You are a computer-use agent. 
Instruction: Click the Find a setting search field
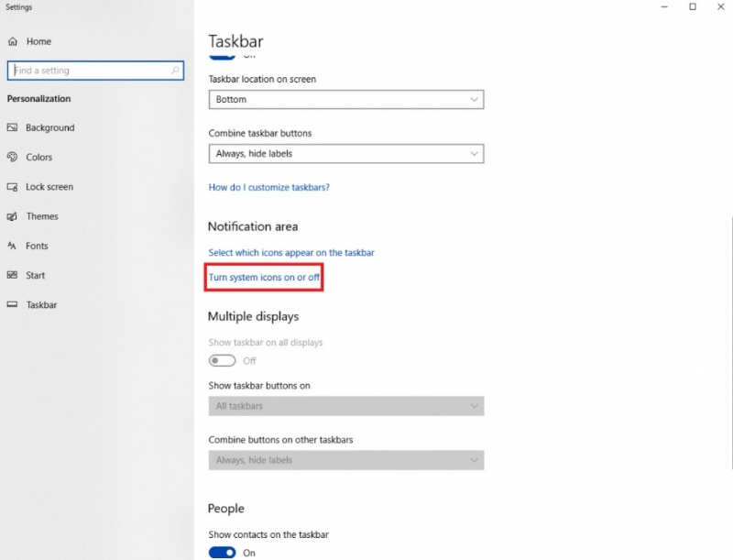coord(95,71)
